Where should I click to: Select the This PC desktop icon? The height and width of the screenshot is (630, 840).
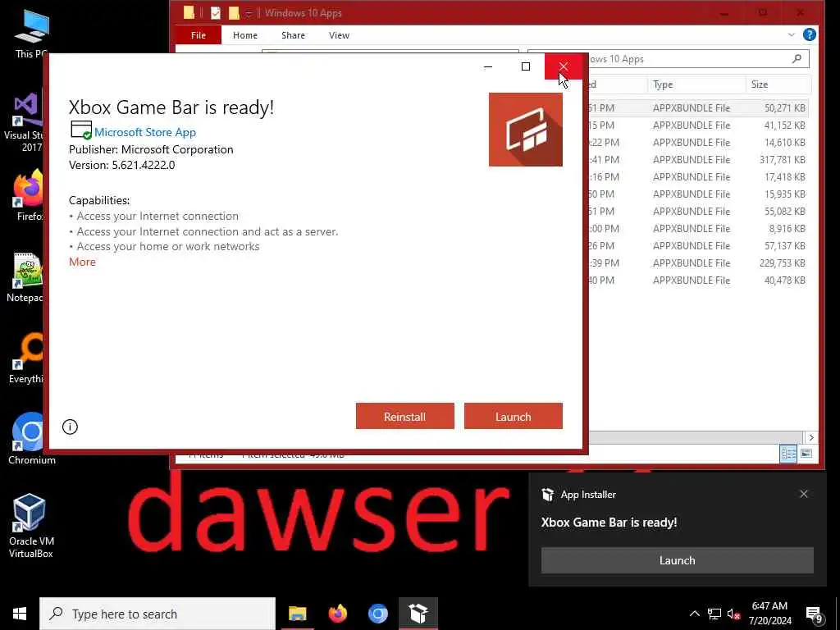31,33
